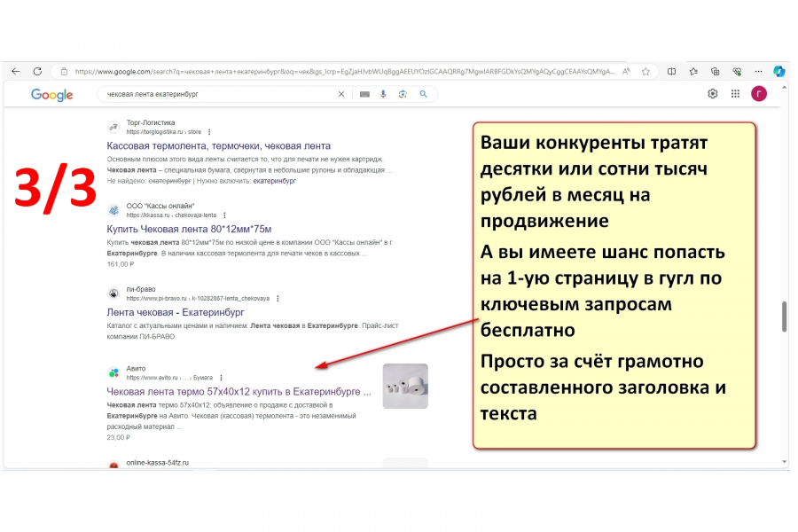798x532 pixels.
Task: Open more options for Кассы онлайн result
Action: click(224, 215)
